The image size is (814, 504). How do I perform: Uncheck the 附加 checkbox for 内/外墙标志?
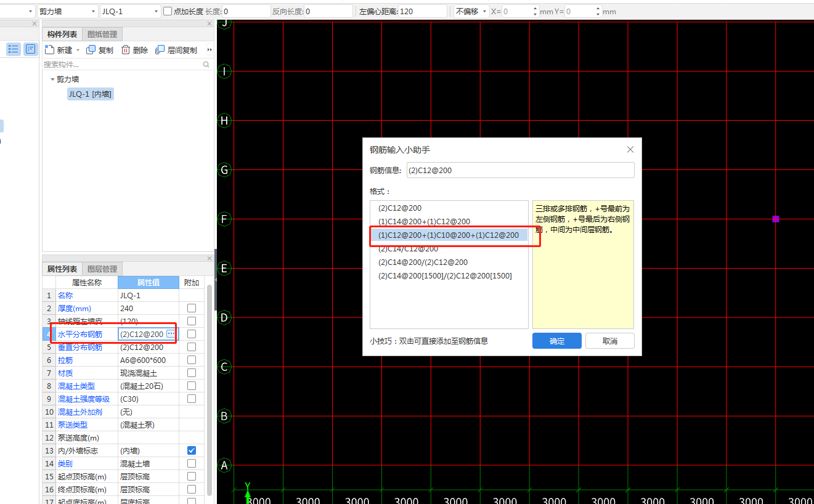(192, 450)
